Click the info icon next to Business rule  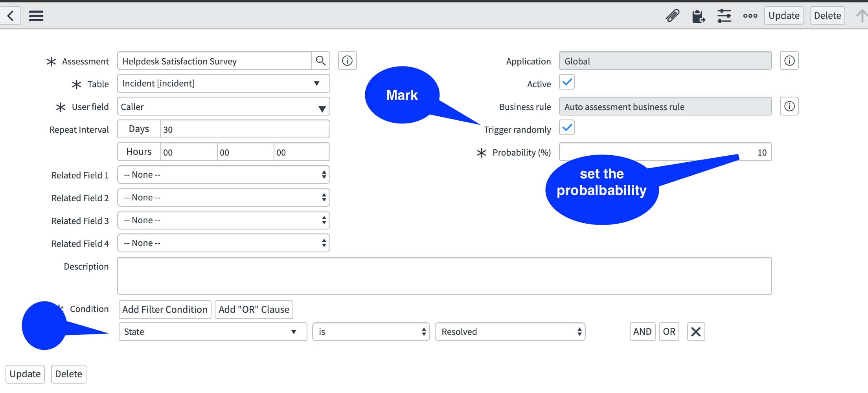[789, 106]
